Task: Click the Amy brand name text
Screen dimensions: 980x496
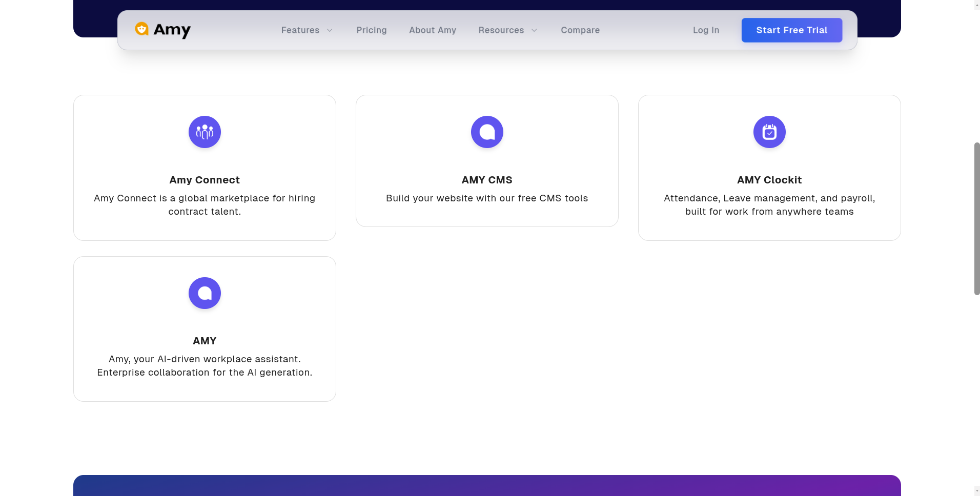Action: click(172, 30)
